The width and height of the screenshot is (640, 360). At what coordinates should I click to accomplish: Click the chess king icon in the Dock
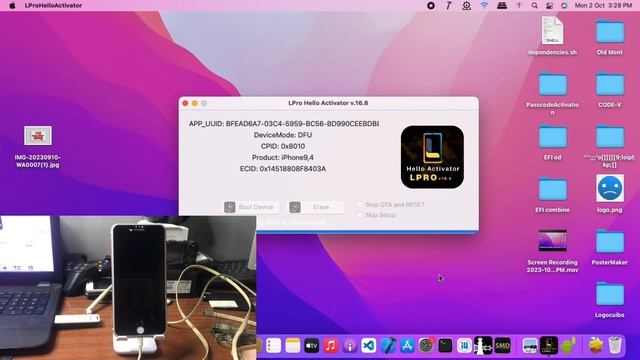[483, 345]
